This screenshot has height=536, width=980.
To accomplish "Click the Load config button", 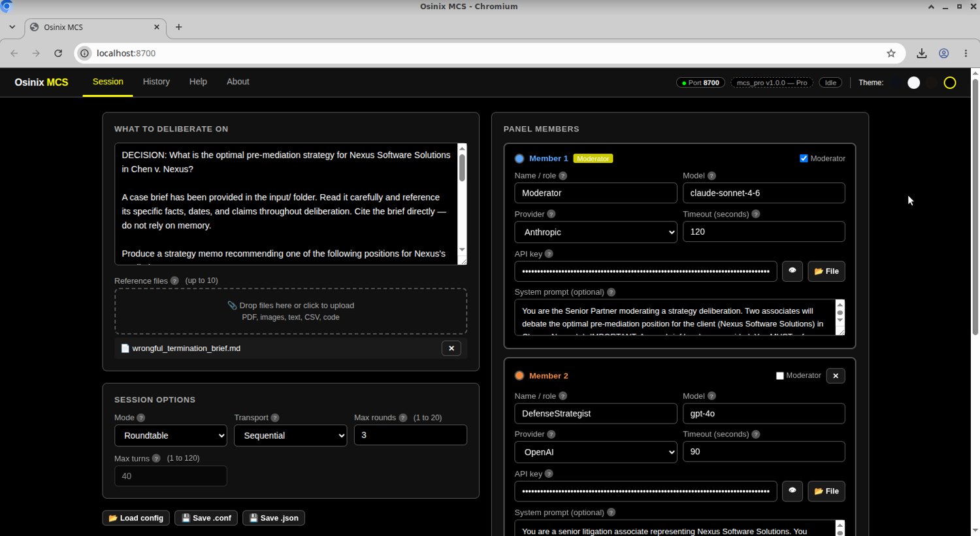I will (x=136, y=518).
